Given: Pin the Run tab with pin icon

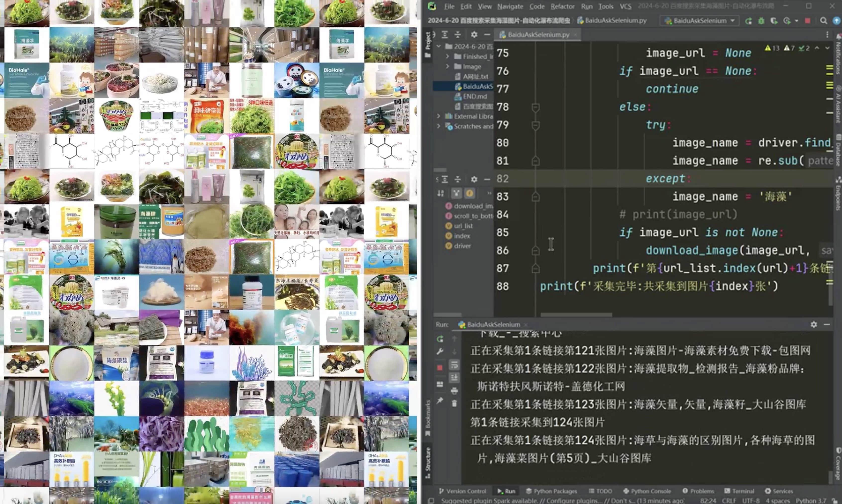Looking at the screenshot, I should click(x=440, y=401).
